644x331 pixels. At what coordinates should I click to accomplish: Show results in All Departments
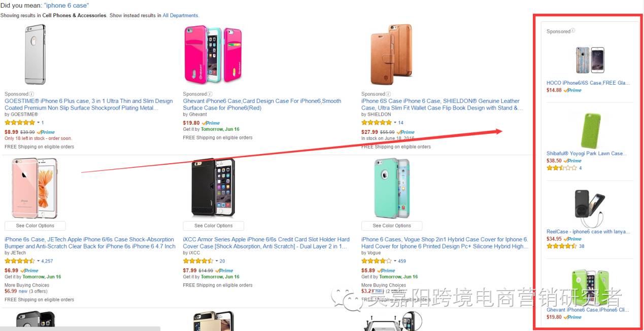point(181,16)
